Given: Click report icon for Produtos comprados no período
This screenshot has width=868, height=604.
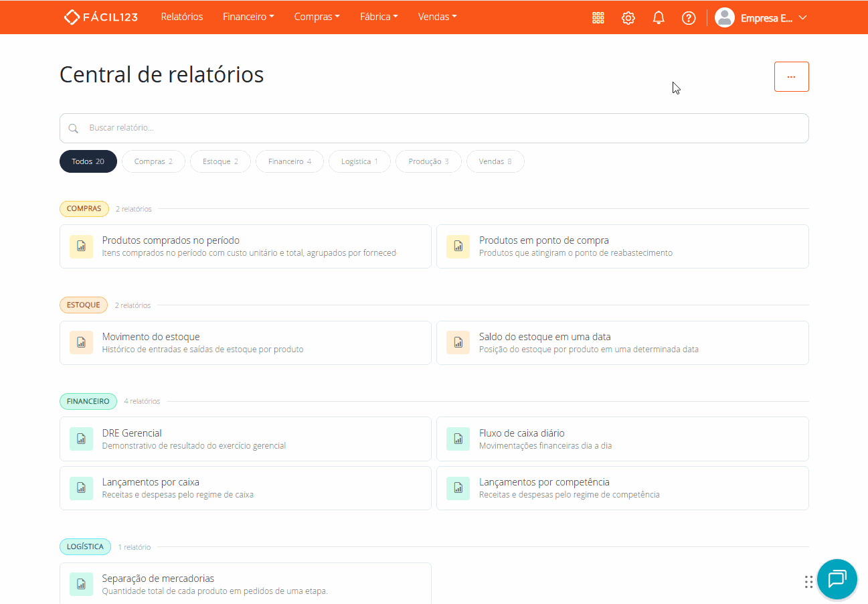Looking at the screenshot, I should 81,246.
